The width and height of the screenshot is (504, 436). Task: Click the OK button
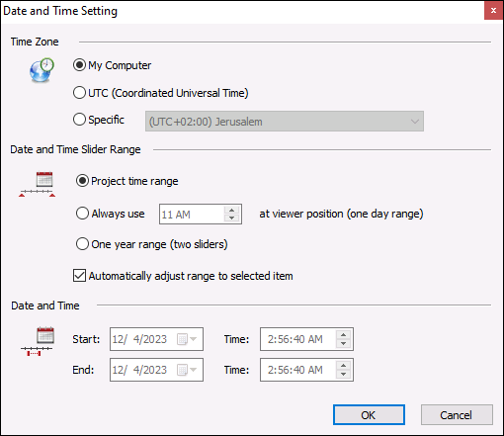[369, 415]
